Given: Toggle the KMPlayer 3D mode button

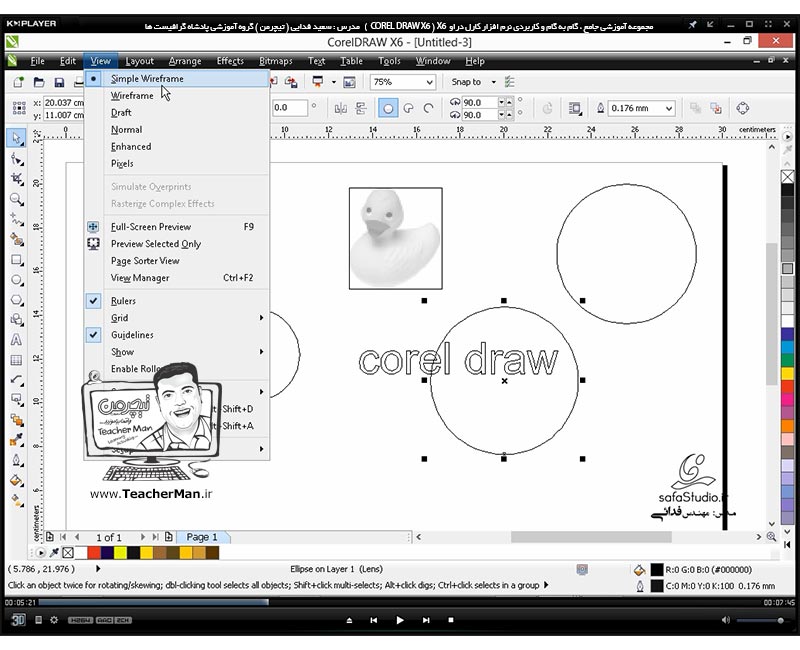Looking at the screenshot, I should point(18,620).
